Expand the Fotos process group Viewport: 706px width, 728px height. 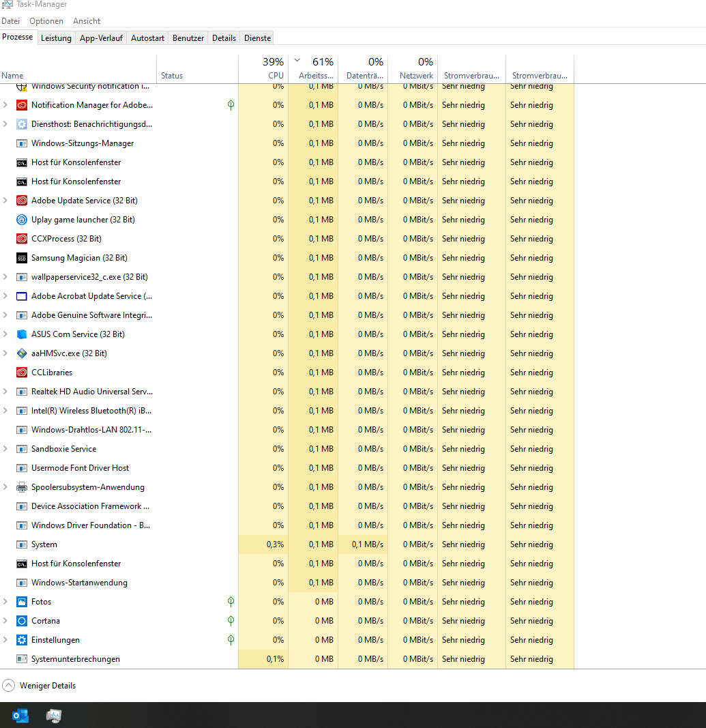click(x=5, y=602)
